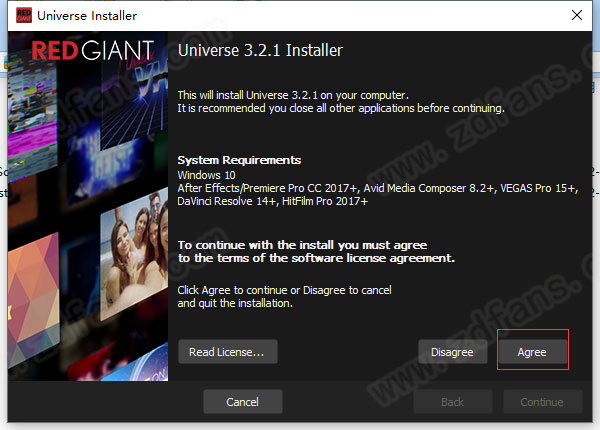
Task: Click the Red Giant title bar icon
Action: pos(24,15)
